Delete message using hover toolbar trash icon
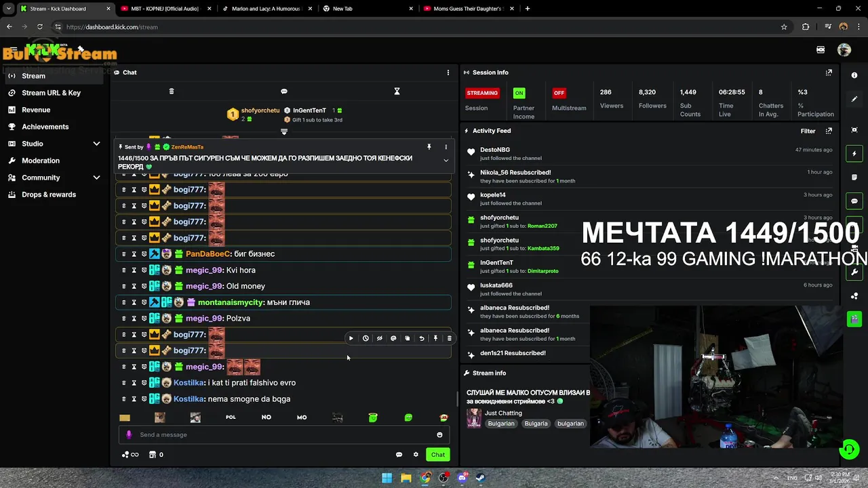 coord(449,338)
